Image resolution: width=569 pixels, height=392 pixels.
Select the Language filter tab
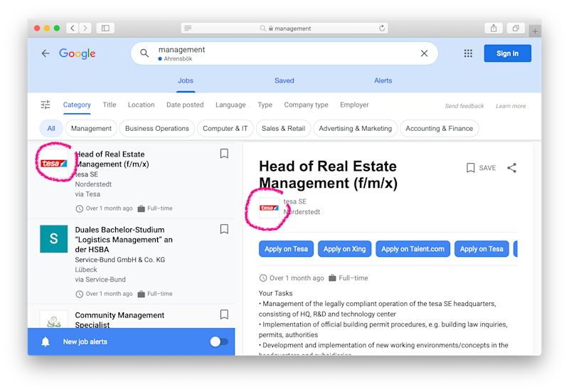(x=230, y=105)
